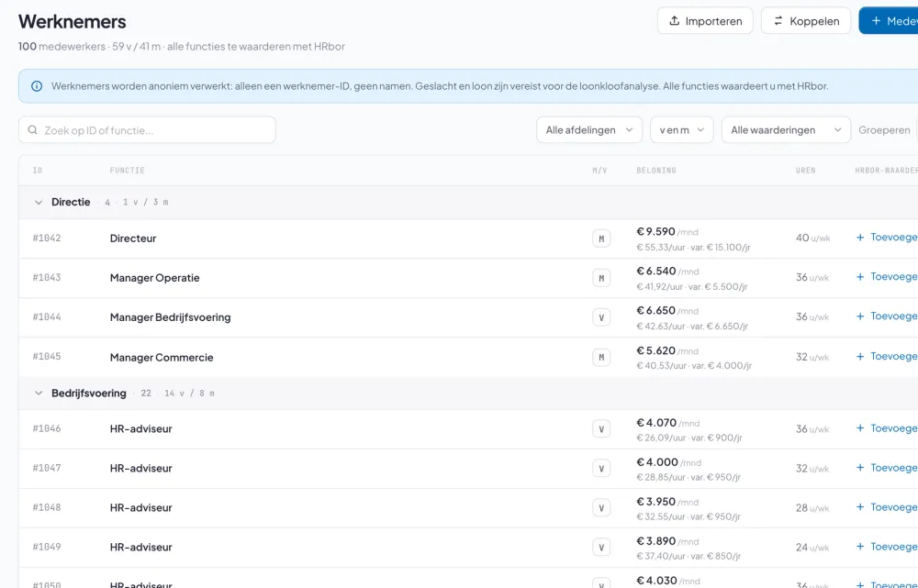Screen dimensions: 918x588
Task: Click employee ID #1045
Action: click(x=47, y=356)
